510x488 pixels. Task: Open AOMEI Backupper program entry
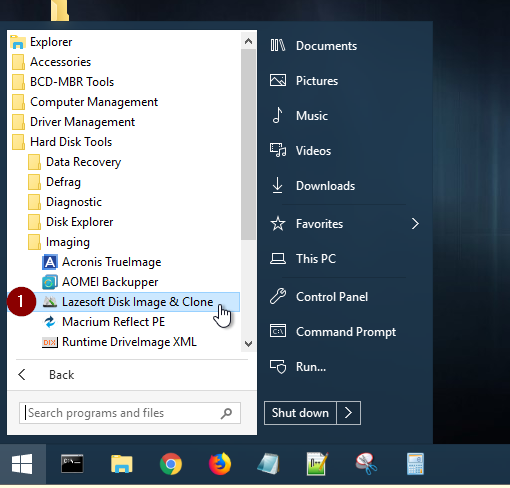124,282
